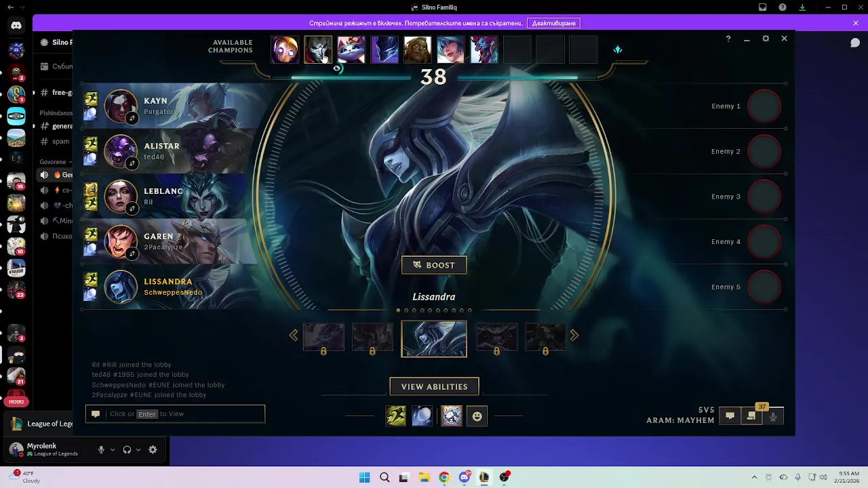Open the Discord amazon server icon
The width and height of the screenshot is (868, 488).
click(16, 269)
